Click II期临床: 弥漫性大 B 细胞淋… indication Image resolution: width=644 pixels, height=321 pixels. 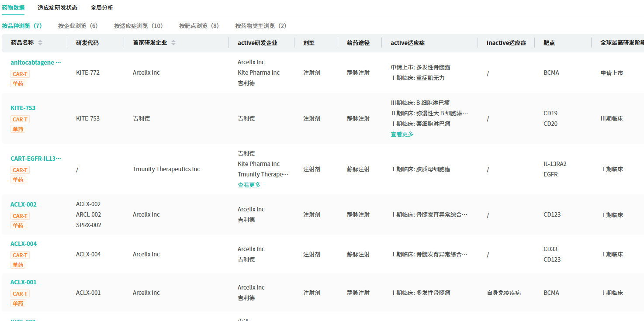429,113
